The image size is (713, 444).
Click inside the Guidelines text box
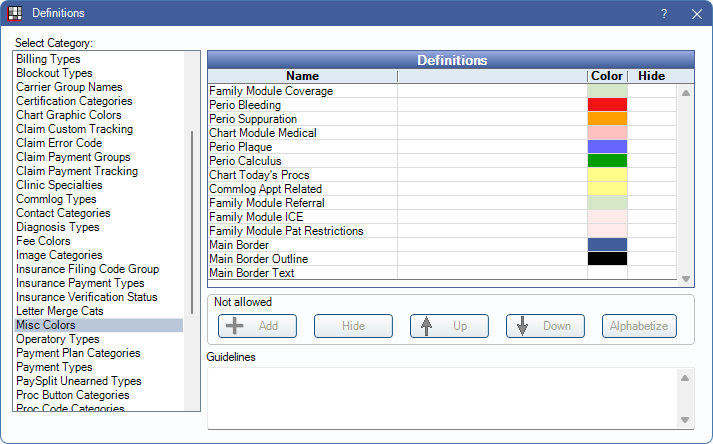440,397
